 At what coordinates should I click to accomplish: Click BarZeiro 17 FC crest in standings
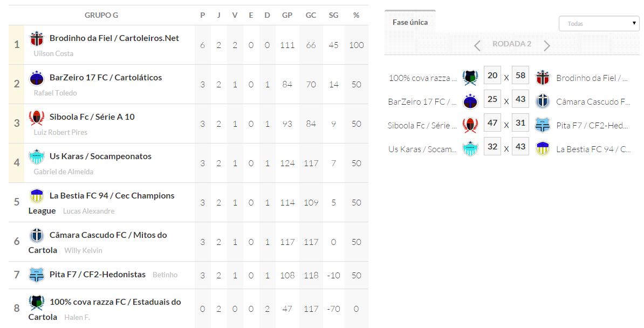click(36, 78)
